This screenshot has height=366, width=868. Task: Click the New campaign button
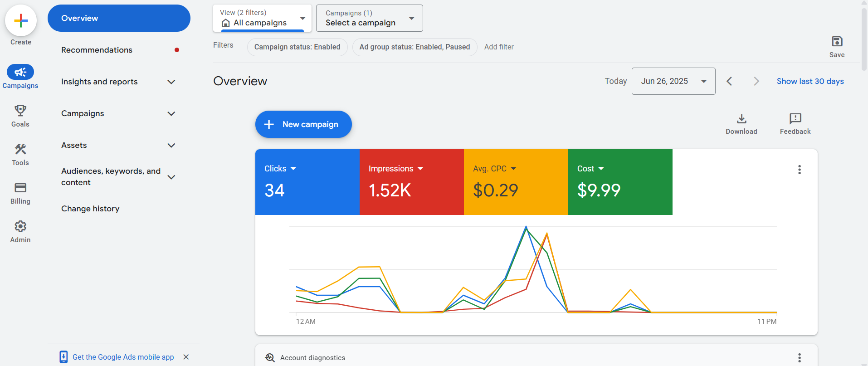(303, 124)
